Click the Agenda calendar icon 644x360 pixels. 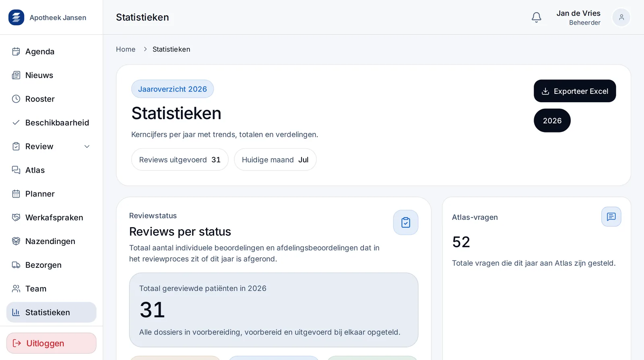pyautogui.click(x=16, y=52)
